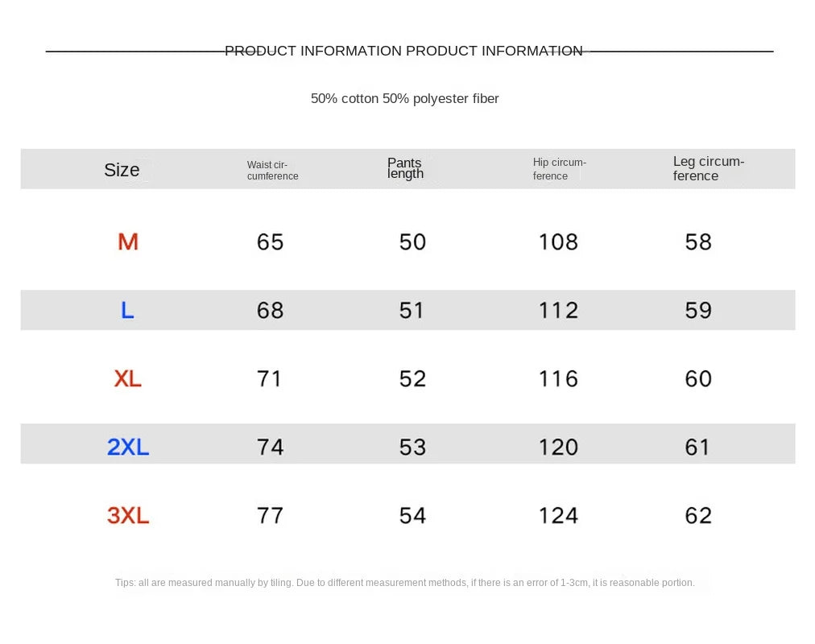815x644 pixels.
Task: Select the Hip circumference header
Action: [559, 169]
